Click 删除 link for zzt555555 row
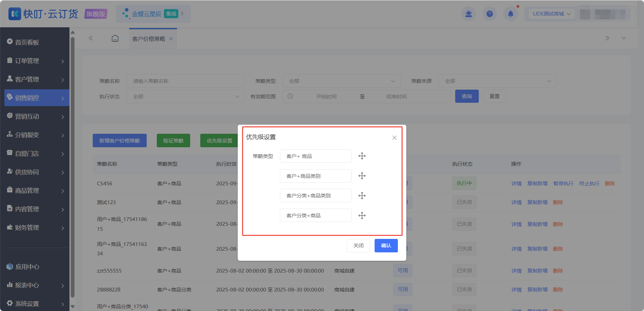Image resolution: width=644 pixels, height=311 pixels. click(x=558, y=271)
